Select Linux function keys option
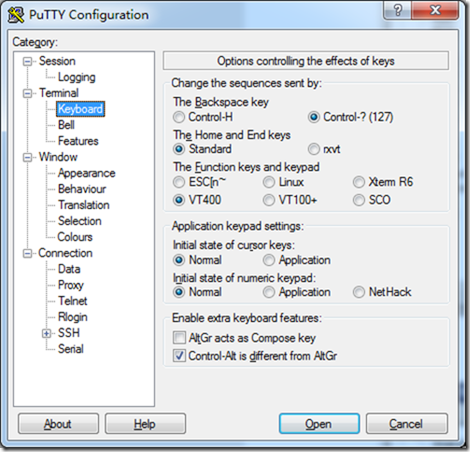The height and width of the screenshot is (452, 470). [x=283, y=182]
